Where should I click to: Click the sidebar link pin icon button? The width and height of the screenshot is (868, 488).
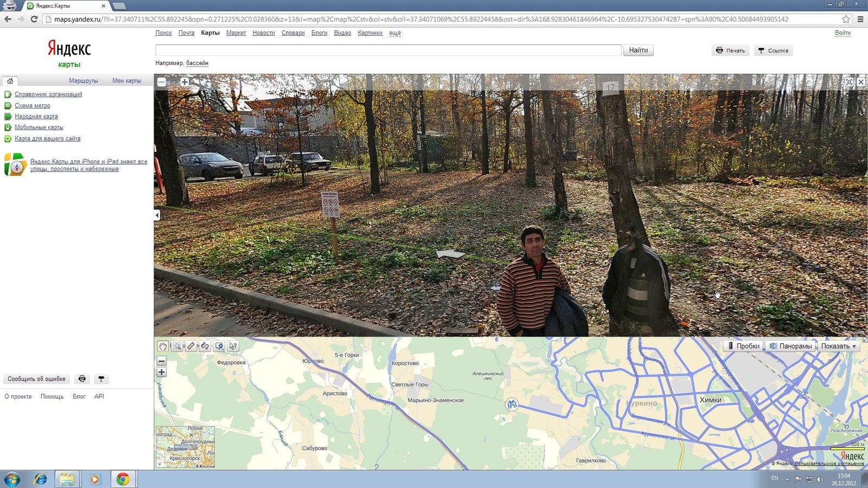[x=101, y=379]
